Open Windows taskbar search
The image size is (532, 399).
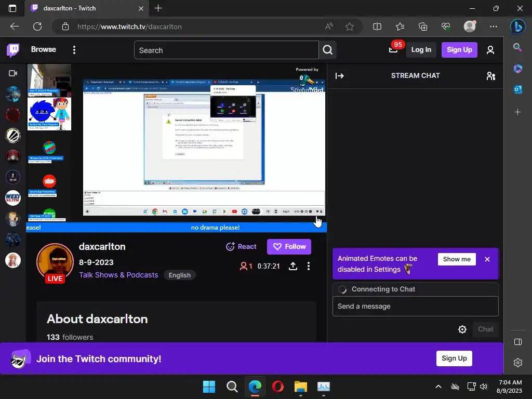pos(232,387)
